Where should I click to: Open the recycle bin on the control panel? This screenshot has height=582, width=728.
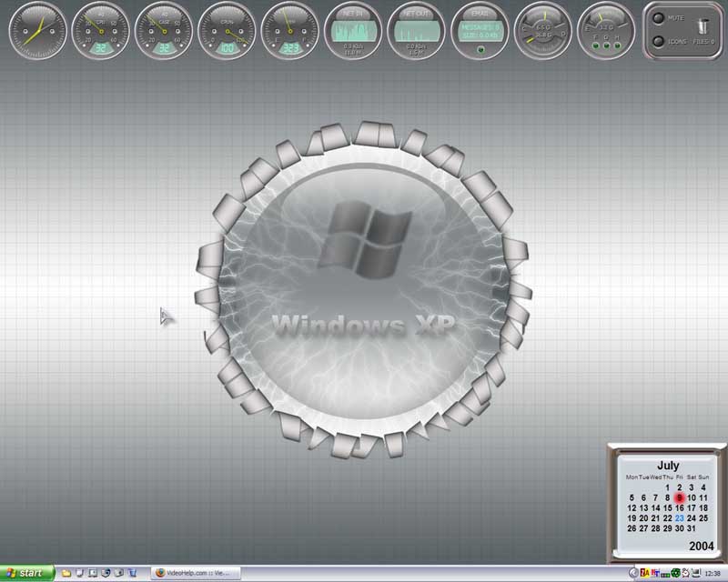[703, 26]
